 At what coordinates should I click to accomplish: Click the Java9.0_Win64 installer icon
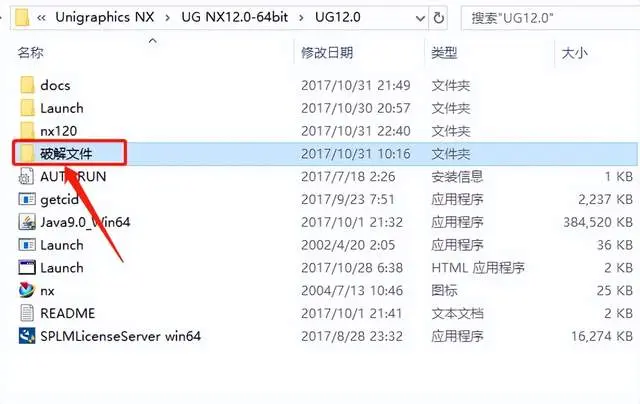(x=27, y=222)
